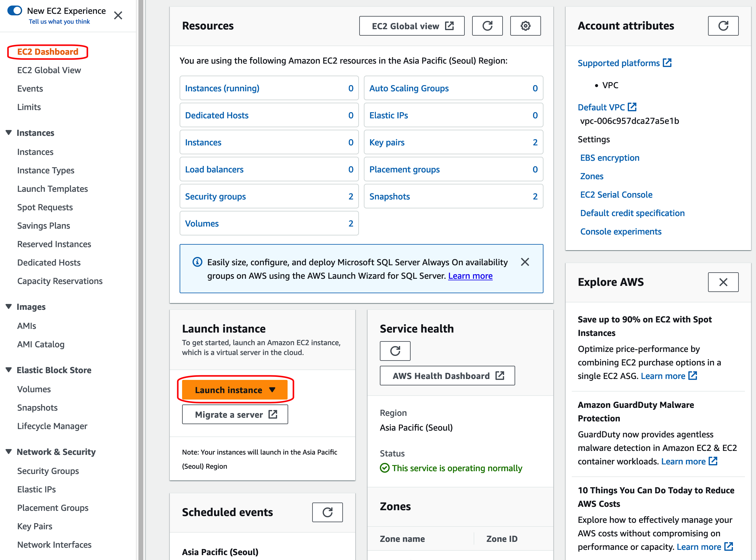This screenshot has height=560, width=756.
Task: Collapse Elastic Block Store section
Action: (9, 370)
